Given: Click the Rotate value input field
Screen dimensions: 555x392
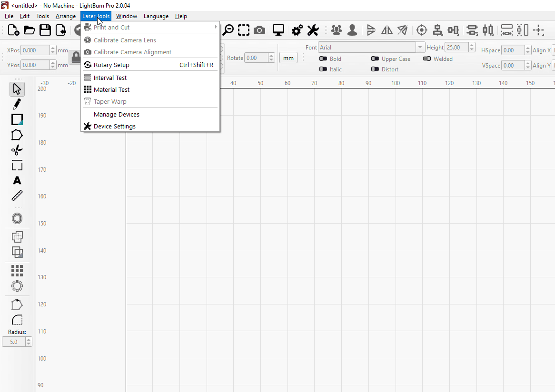Looking at the screenshot, I should (x=257, y=58).
